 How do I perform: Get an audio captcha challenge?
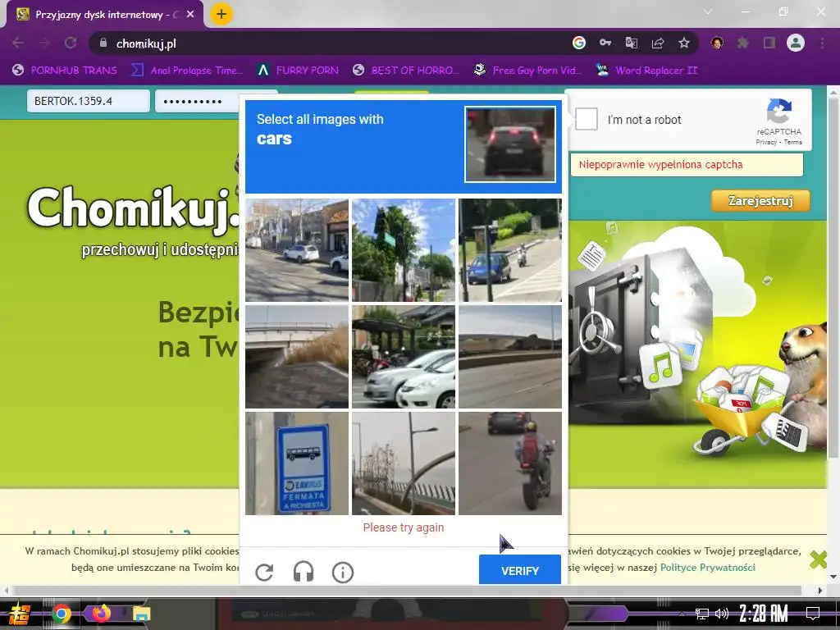(304, 572)
